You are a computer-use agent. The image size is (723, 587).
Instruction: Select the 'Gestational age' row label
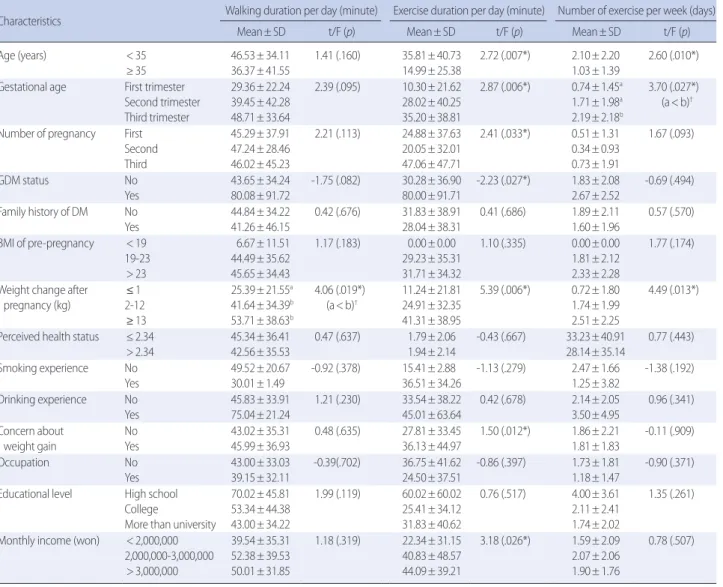(33, 87)
